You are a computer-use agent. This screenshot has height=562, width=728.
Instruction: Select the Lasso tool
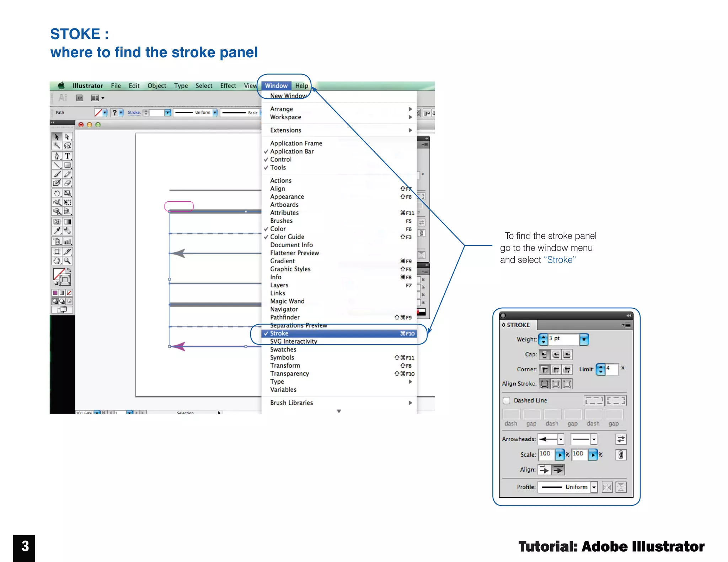(x=67, y=146)
